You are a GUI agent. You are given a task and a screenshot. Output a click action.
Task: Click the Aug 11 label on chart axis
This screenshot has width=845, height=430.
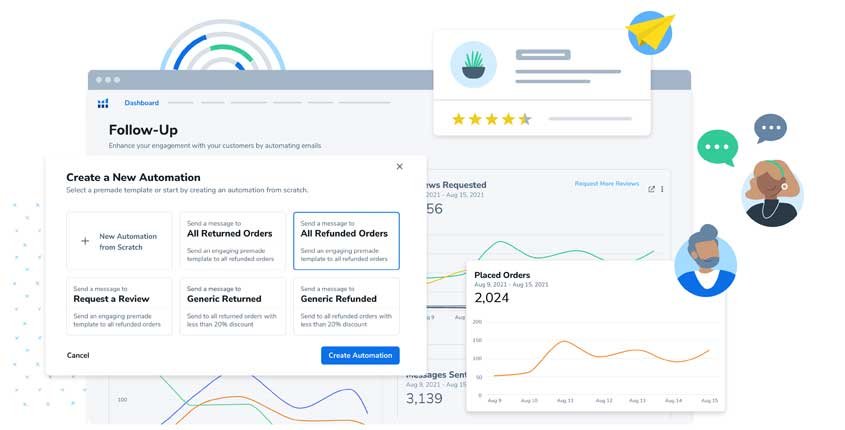[565, 400]
